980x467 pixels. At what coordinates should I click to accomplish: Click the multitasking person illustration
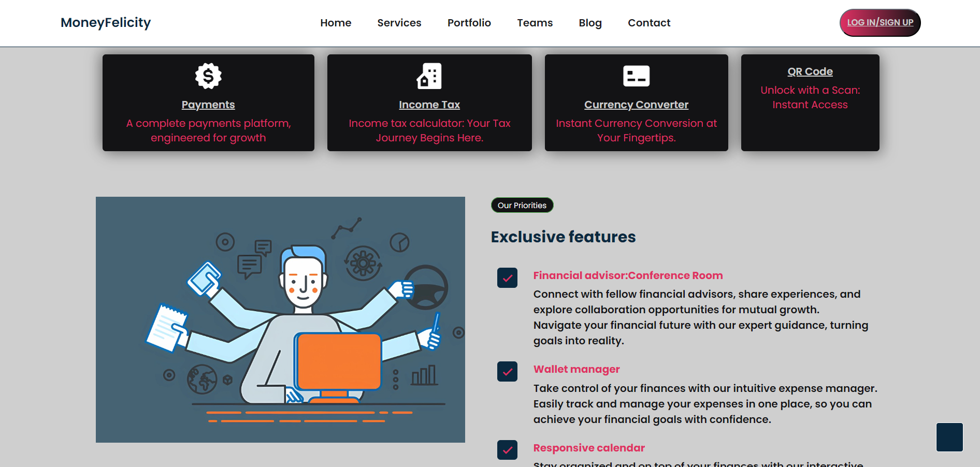pyautogui.click(x=280, y=319)
